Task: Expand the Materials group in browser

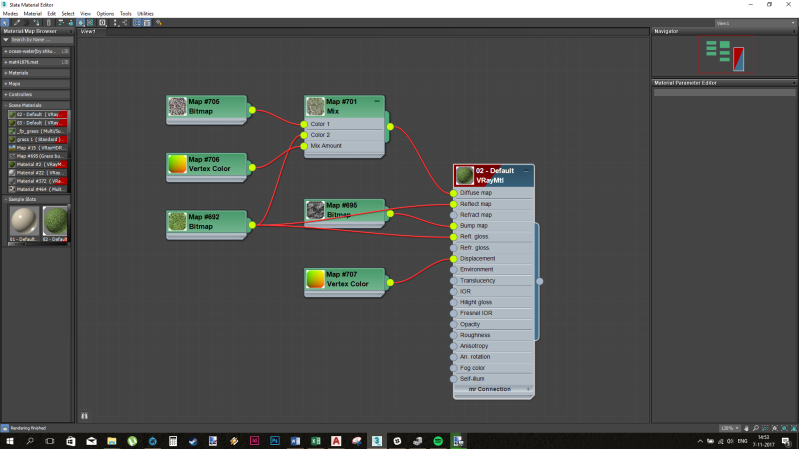Action: click(x=37, y=73)
